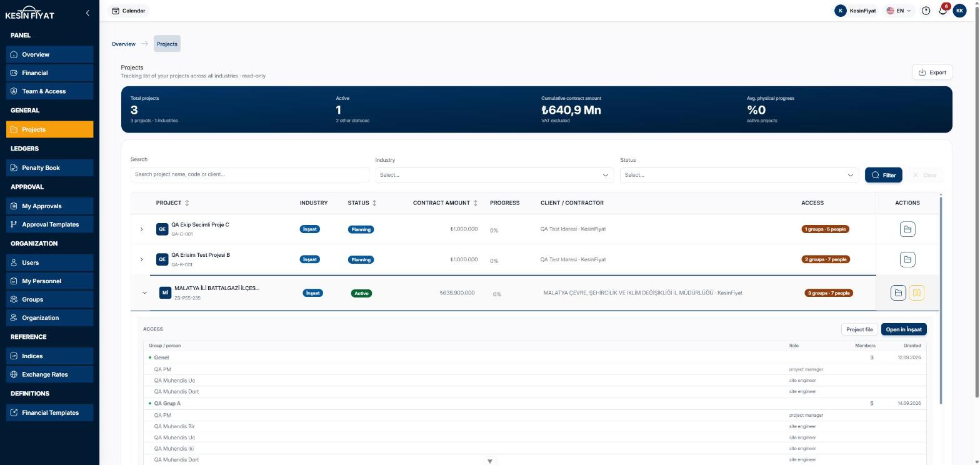Open Team & Access page

(x=50, y=91)
